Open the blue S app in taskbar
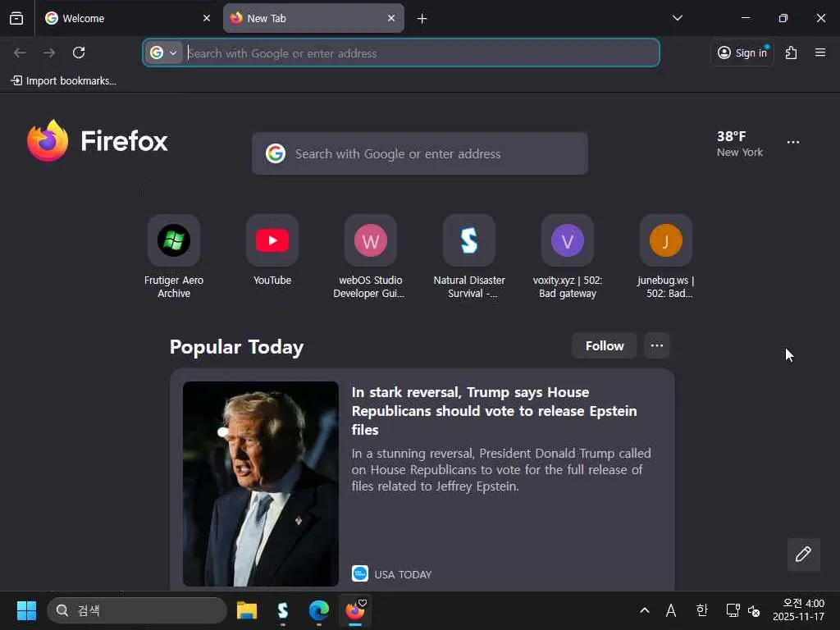 283,610
